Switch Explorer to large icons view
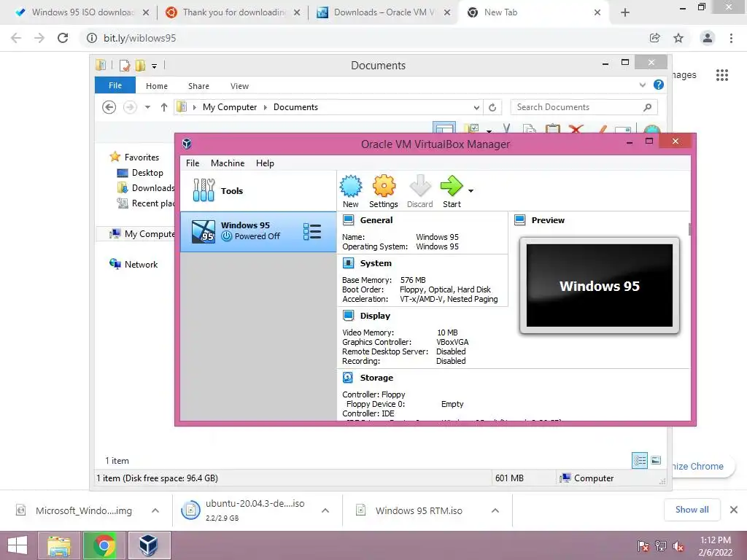Image resolution: width=747 pixels, height=560 pixels. [656, 461]
